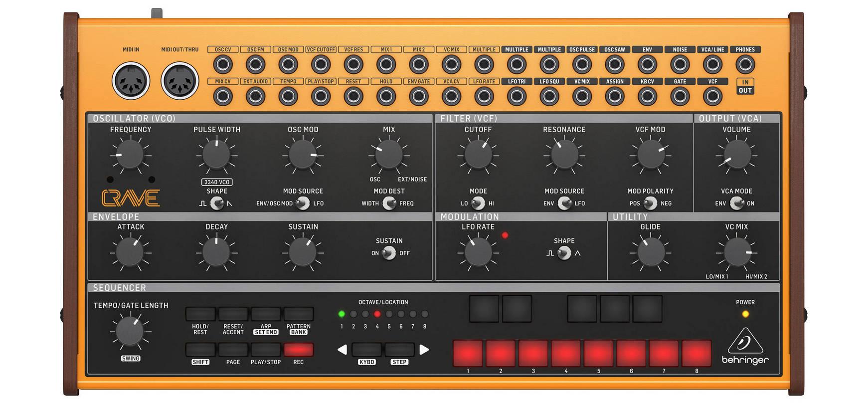The width and height of the screenshot is (868, 404).
Task: Click the STEP mode button
Action: point(399,350)
